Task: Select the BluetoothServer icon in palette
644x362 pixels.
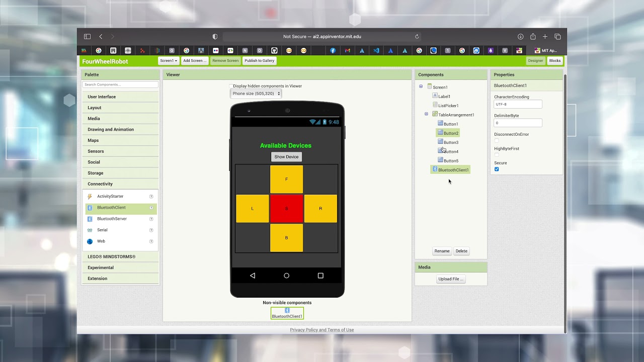Action: [90, 219]
